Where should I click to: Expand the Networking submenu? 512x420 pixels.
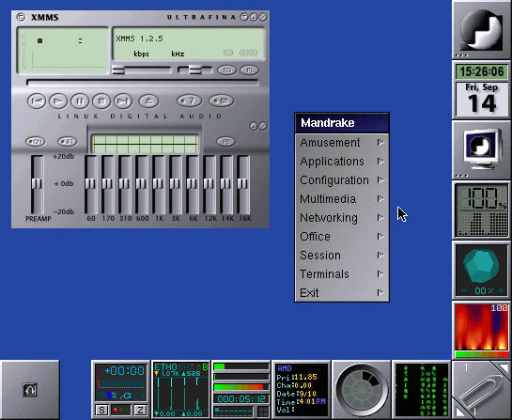coord(342,218)
